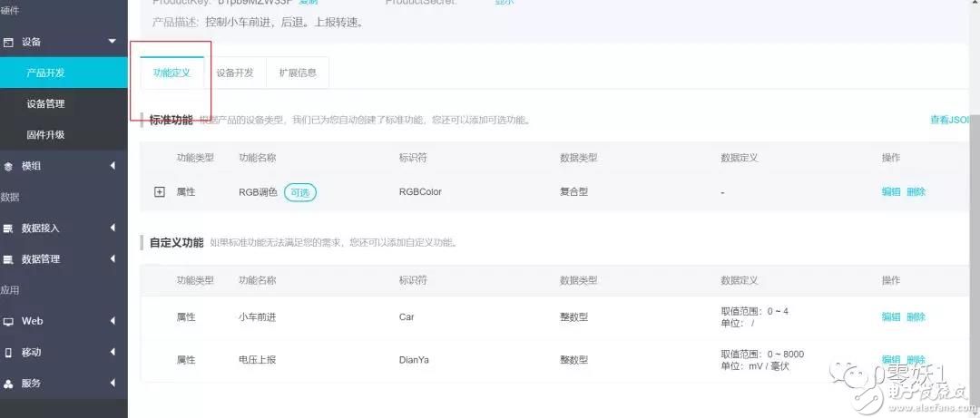
Task: Switch to the 设备开发 tab
Action: [235, 73]
